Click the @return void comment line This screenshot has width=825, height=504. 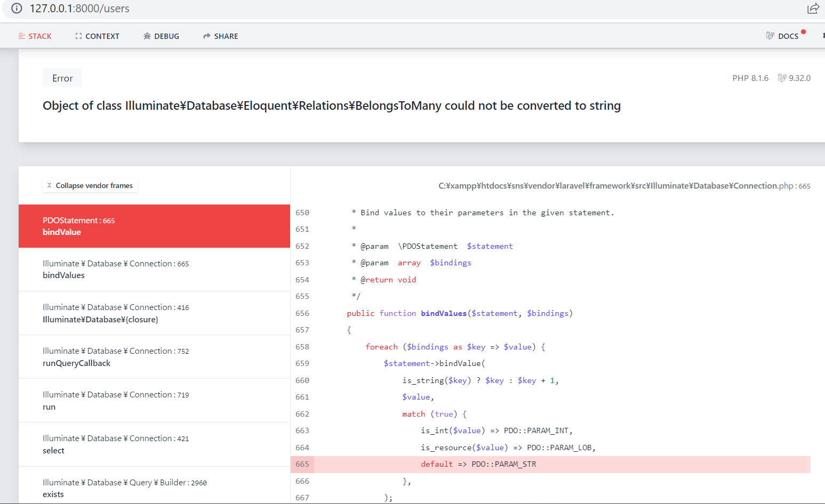(x=384, y=280)
